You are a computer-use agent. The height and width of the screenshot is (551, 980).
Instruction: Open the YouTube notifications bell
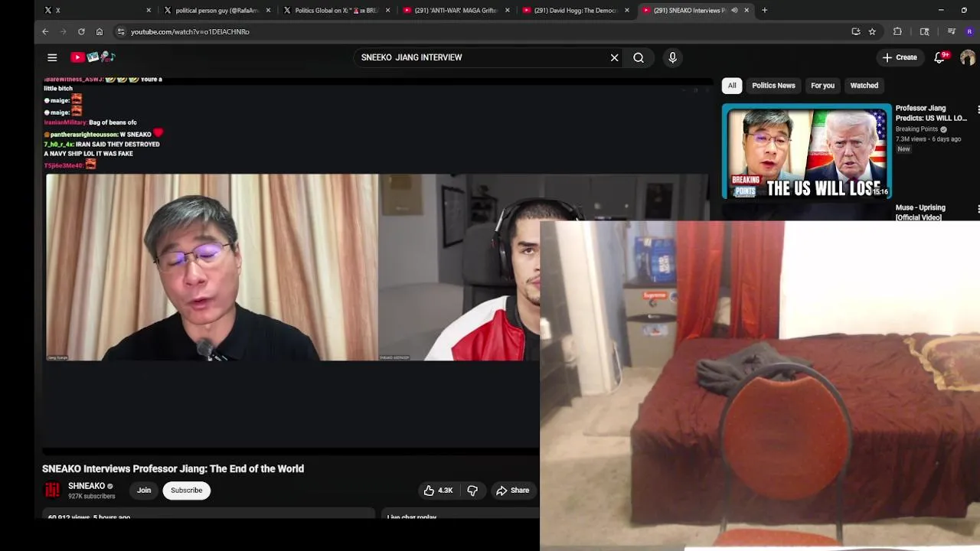pos(939,57)
